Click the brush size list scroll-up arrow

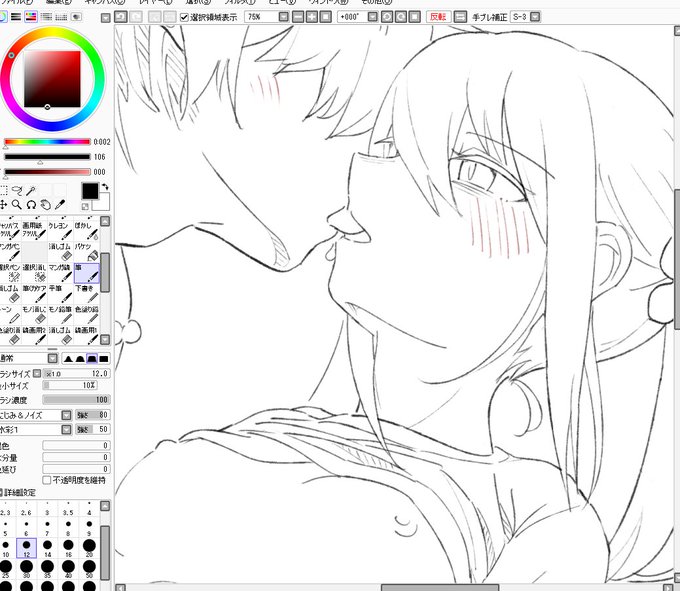click(x=105, y=506)
